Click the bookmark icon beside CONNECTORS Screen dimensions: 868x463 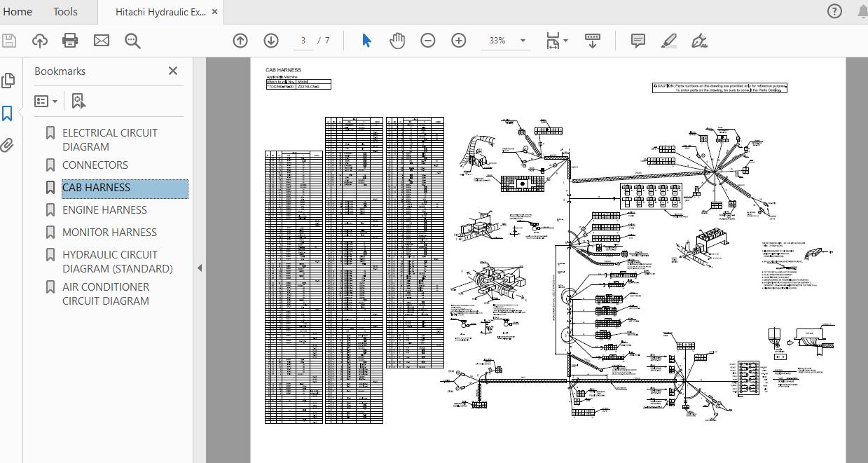coord(50,165)
